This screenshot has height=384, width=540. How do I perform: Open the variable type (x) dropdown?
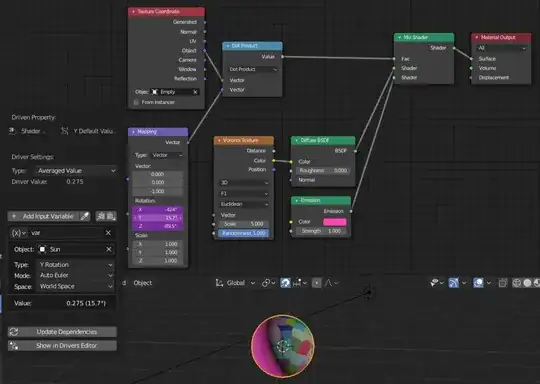[x=18, y=233]
